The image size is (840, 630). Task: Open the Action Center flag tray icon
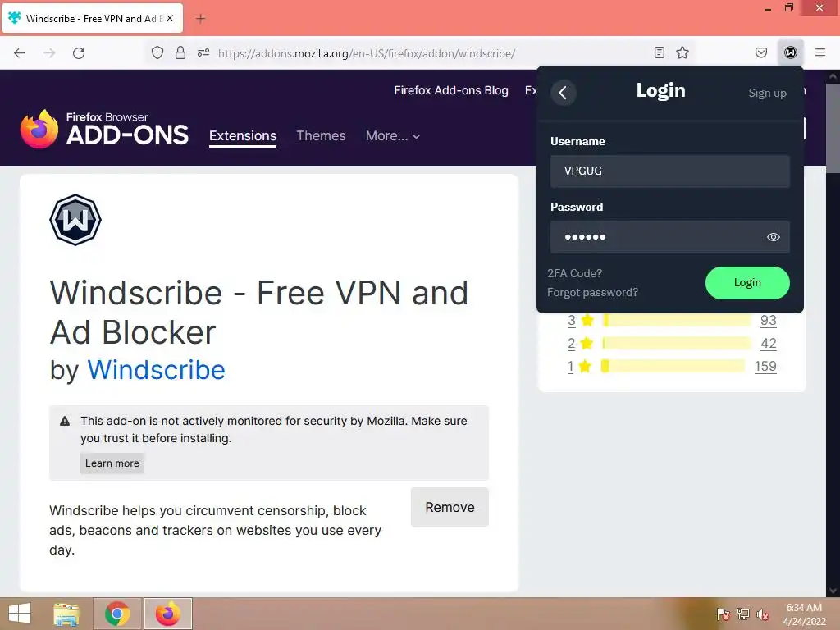click(724, 614)
